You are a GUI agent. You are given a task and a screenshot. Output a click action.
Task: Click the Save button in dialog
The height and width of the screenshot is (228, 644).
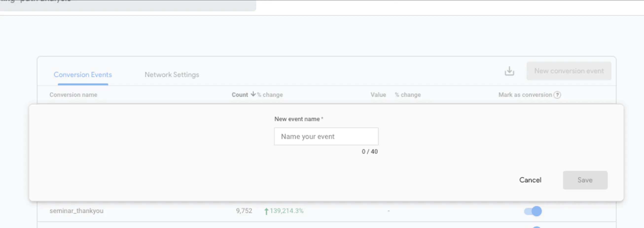585,180
